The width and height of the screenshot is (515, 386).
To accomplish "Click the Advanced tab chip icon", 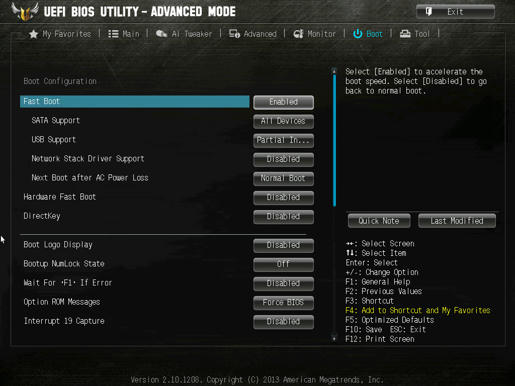I will [x=234, y=34].
